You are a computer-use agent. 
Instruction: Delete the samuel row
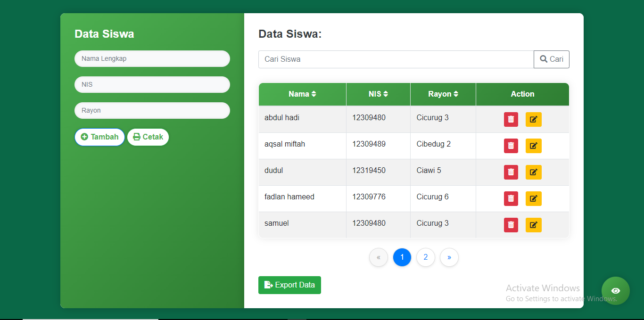coord(511,225)
